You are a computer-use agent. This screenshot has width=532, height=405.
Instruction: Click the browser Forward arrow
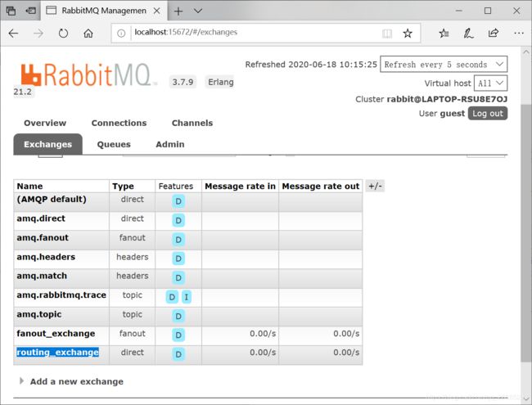38,34
